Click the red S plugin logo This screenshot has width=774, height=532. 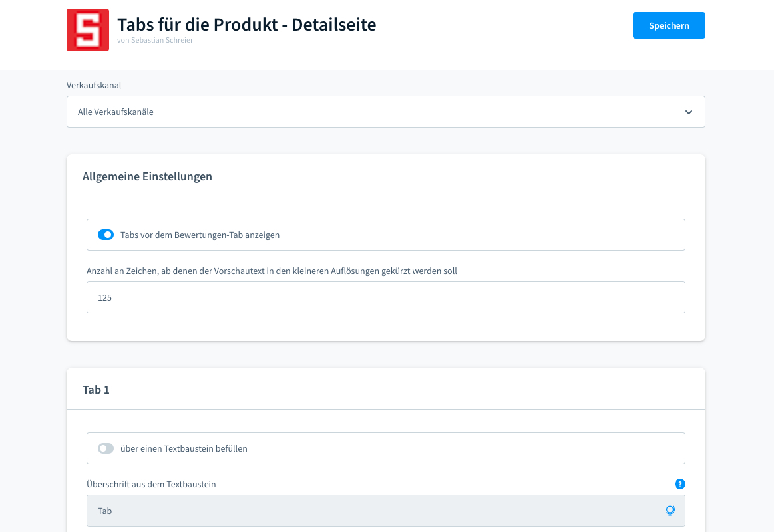point(88,30)
